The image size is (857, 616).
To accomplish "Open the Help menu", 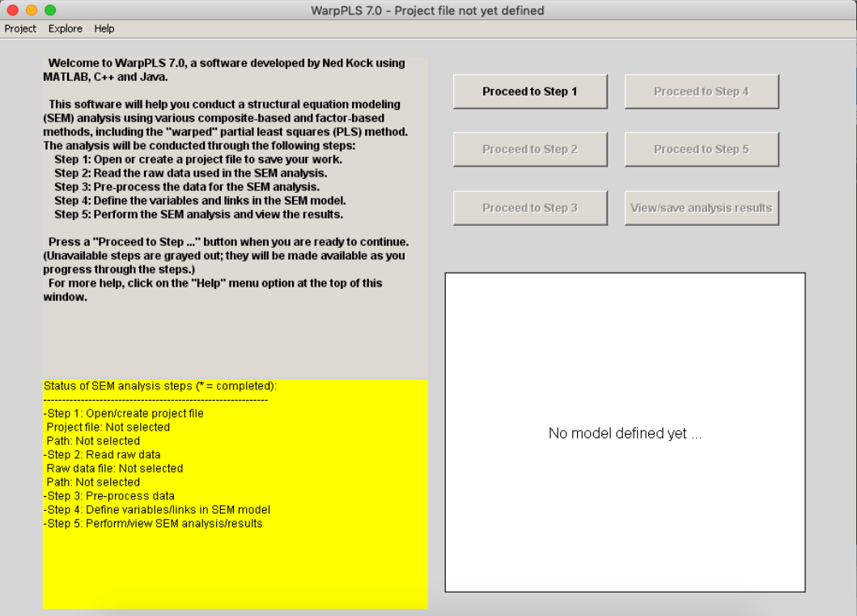I will pos(104,29).
